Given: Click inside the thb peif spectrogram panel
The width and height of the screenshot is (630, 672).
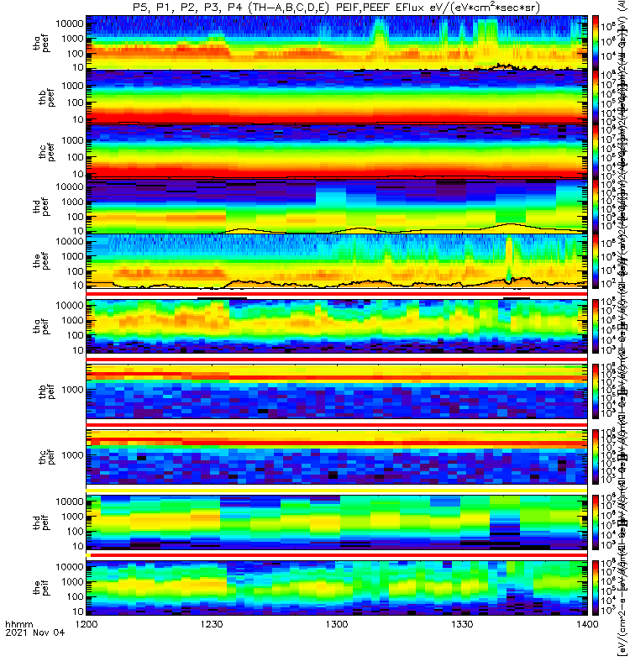Looking at the screenshot, I should pos(337,391).
